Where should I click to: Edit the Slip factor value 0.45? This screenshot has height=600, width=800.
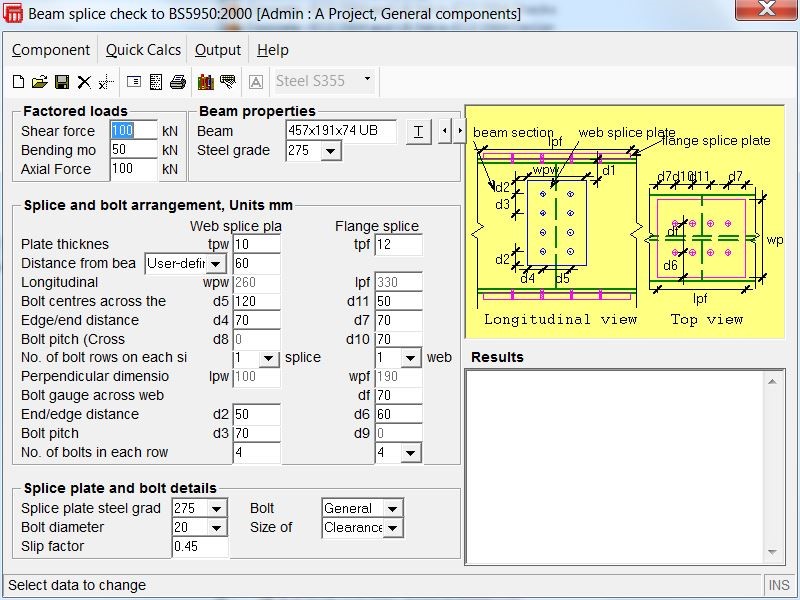(x=198, y=546)
